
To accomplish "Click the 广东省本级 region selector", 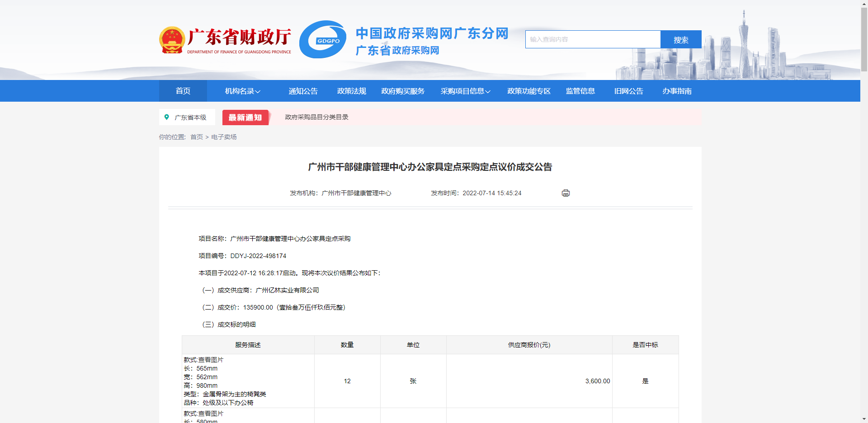I will pos(187,117).
